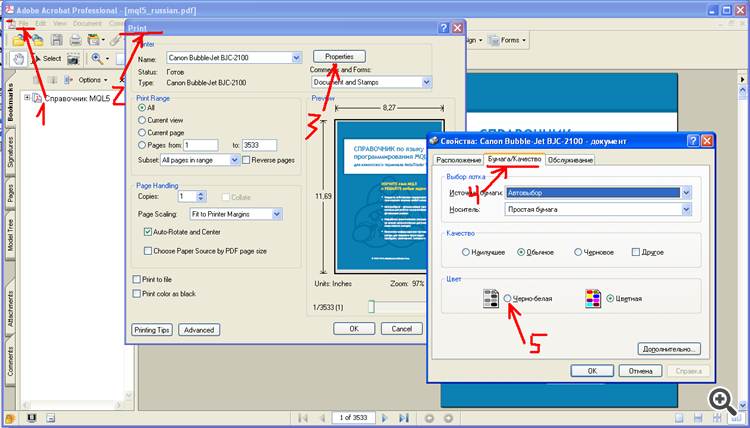Click Advanced button in Print dialog

pyautogui.click(x=199, y=330)
